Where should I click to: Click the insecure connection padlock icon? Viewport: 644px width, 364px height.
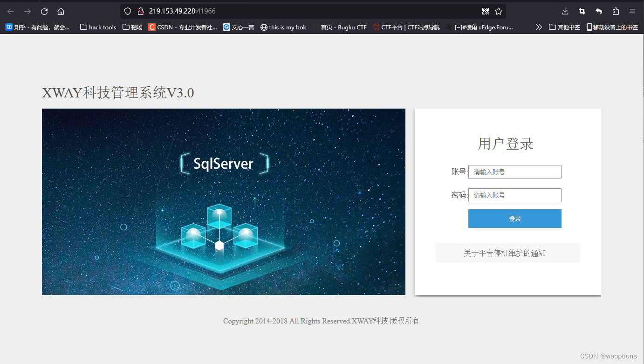pyautogui.click(x=140, y=11)
